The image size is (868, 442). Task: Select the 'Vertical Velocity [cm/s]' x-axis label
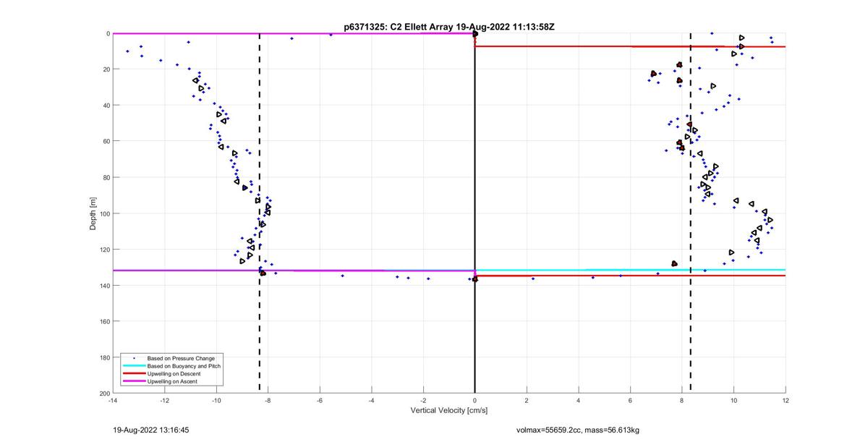449,411
